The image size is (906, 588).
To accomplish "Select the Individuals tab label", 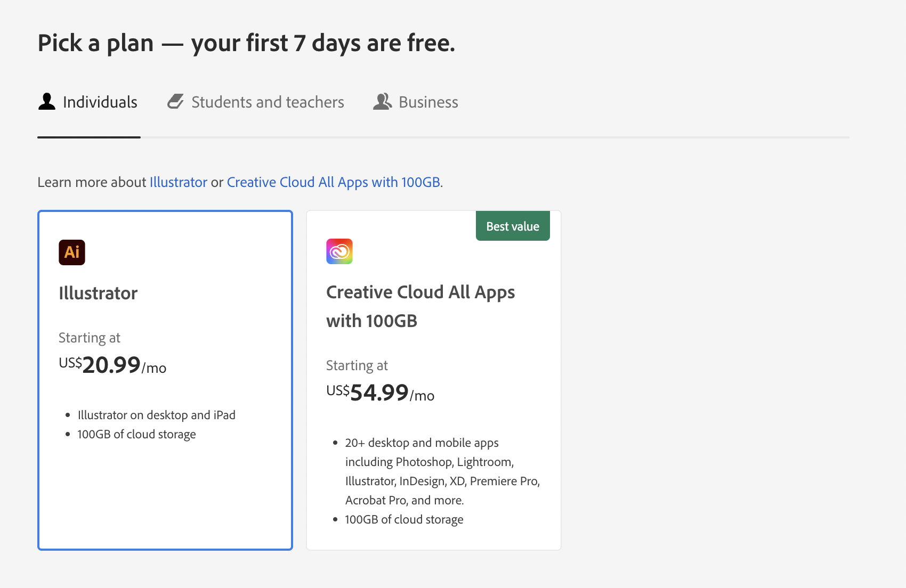I will coord(100,102).
